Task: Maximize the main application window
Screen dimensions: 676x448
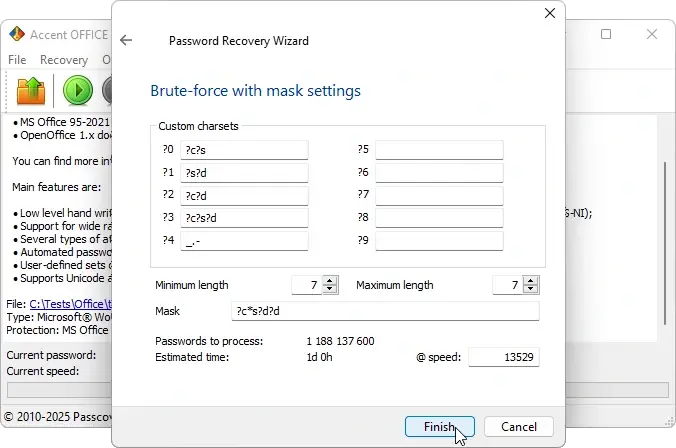Action: 605,34
